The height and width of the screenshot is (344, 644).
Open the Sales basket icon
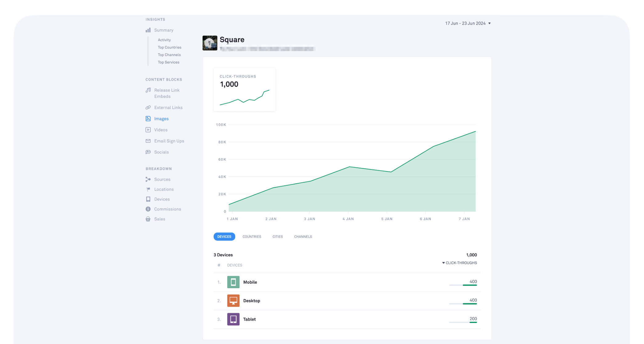click(x=148, y=219)
